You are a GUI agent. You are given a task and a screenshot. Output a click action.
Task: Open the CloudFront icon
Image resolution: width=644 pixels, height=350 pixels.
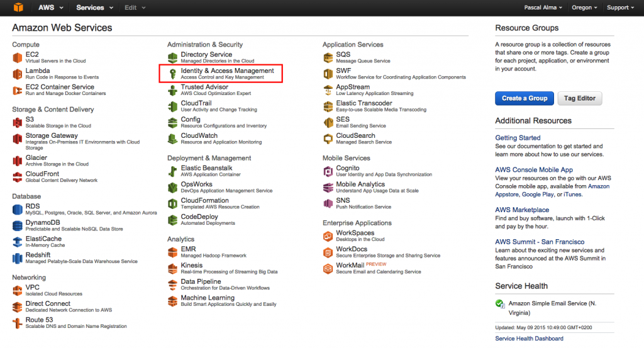(x=17, y=178)
